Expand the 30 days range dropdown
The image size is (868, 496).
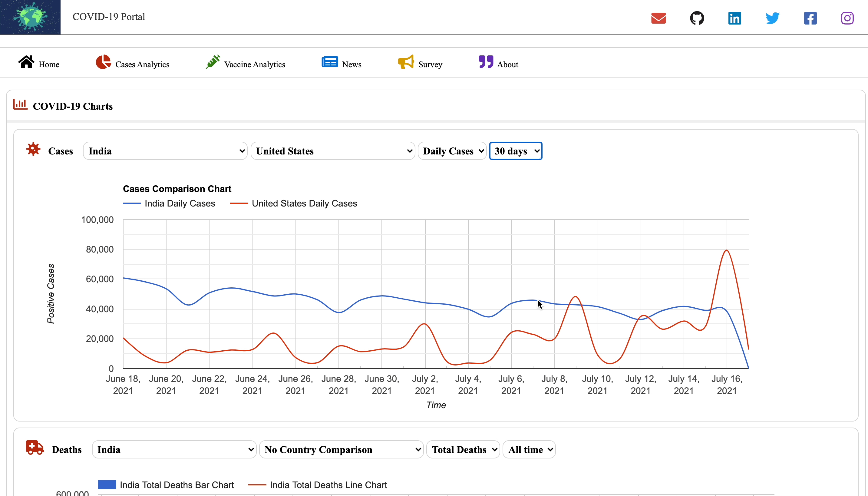516,151
